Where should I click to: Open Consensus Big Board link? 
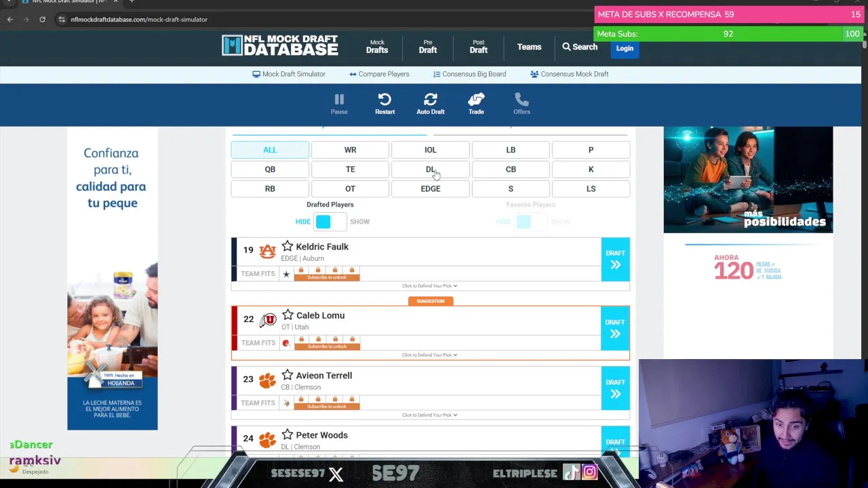(469, 74)
